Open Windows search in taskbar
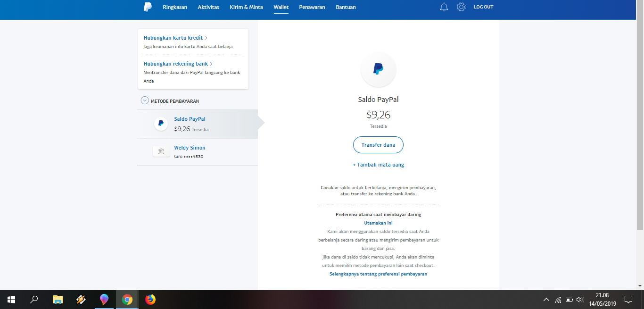 pyautogui.click(x=34, y=300)
